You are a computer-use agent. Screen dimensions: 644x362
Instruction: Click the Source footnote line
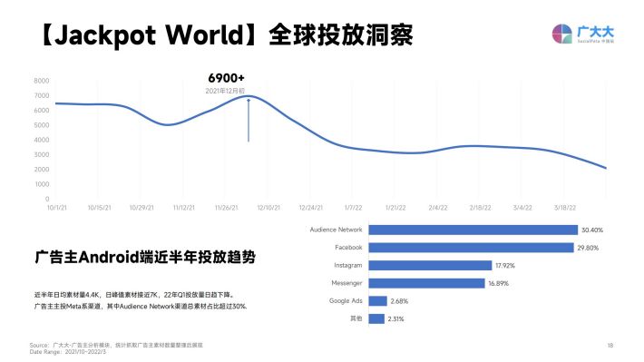click(116, 345)
